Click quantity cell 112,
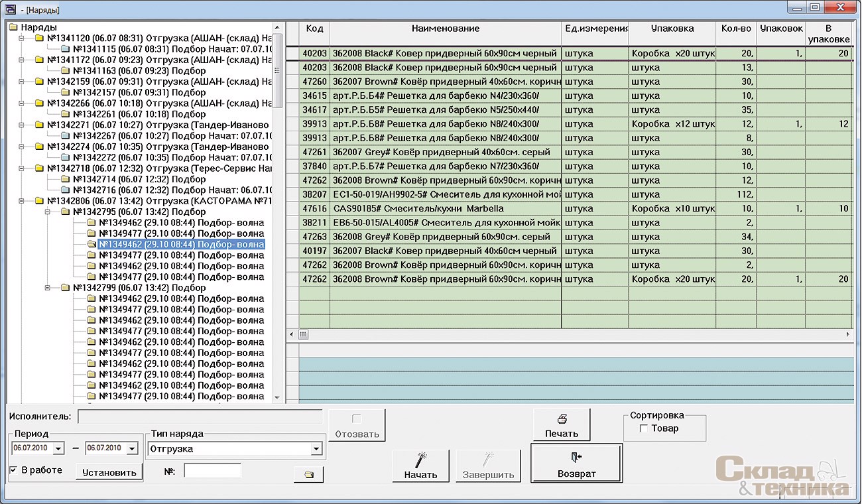The image size is (862, 504). [736, 194]
